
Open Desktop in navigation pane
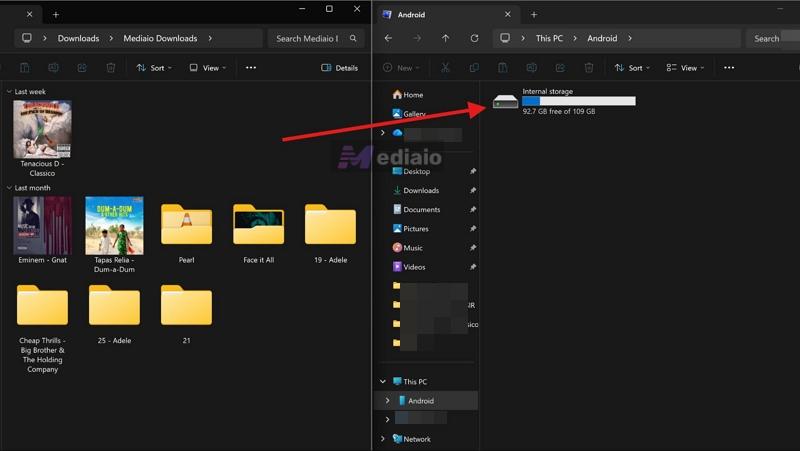tap(411, 171)
